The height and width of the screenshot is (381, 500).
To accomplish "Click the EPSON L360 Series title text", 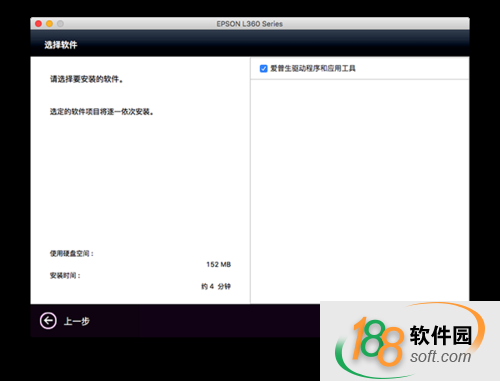I will (x=250, y=24).
